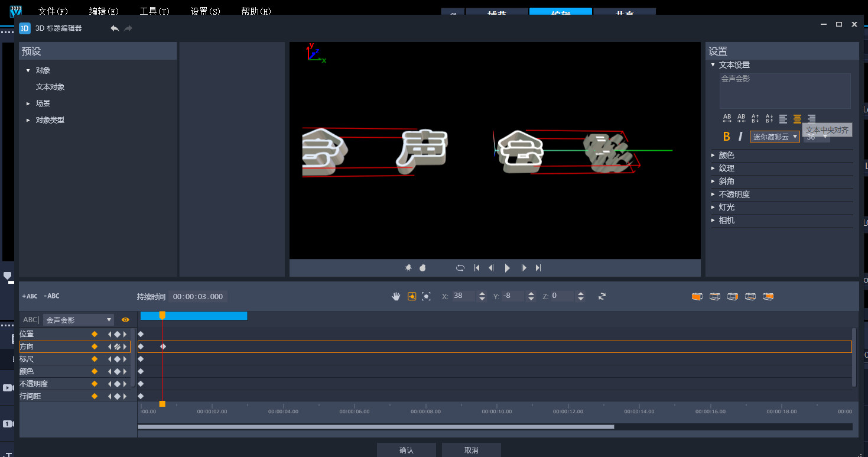This screenshot has width=868, height=457.
Task: Select the rotate tool highlighted in orange
Action: click(412, 296)
